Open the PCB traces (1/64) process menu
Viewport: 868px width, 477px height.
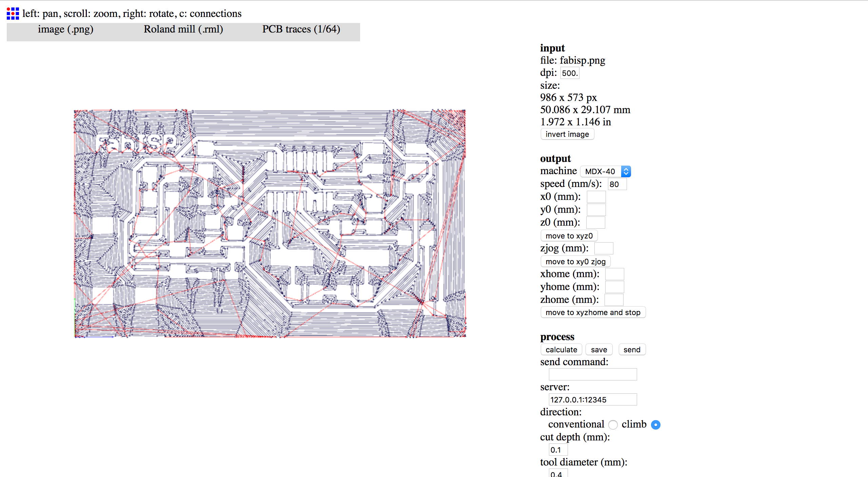pos(301,29)
